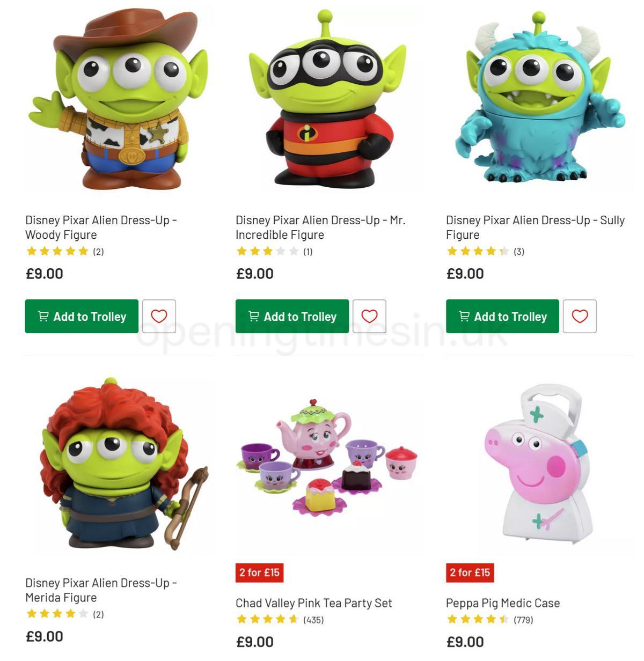Click the Merida Figure product image
The image size is (644, 661).
click(117, 465)
